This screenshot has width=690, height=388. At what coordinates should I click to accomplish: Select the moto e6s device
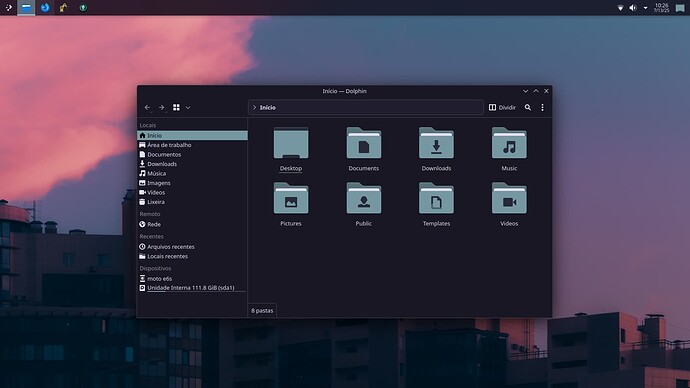[192, 278]
